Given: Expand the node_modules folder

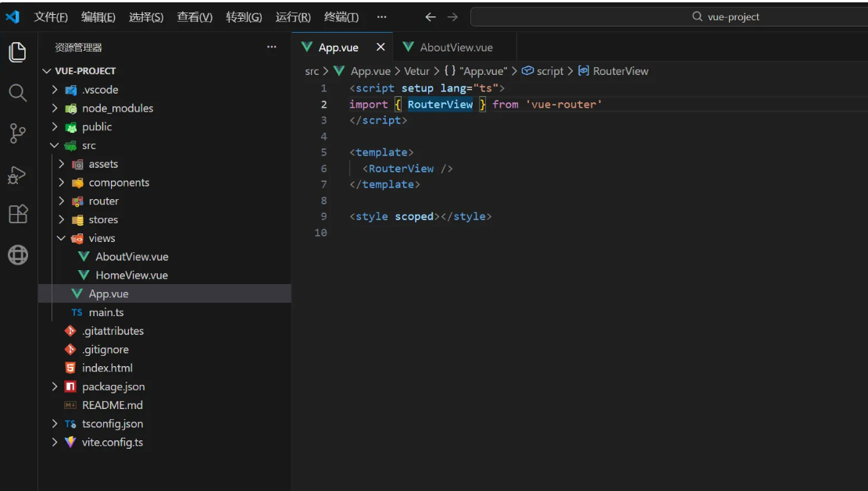Looking at the screenshot, I should click(x=54, y=109).
